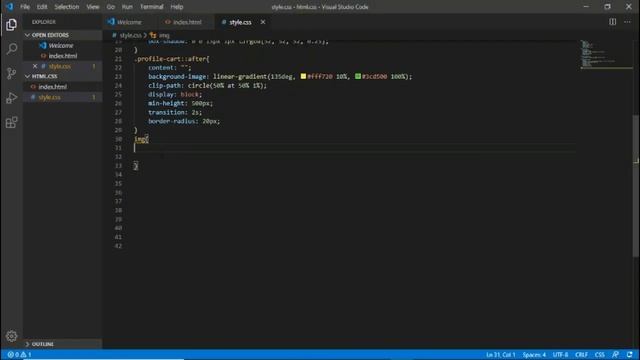
Task: Click the Ln 31, Col 1 status item
Action: [500, 355]
